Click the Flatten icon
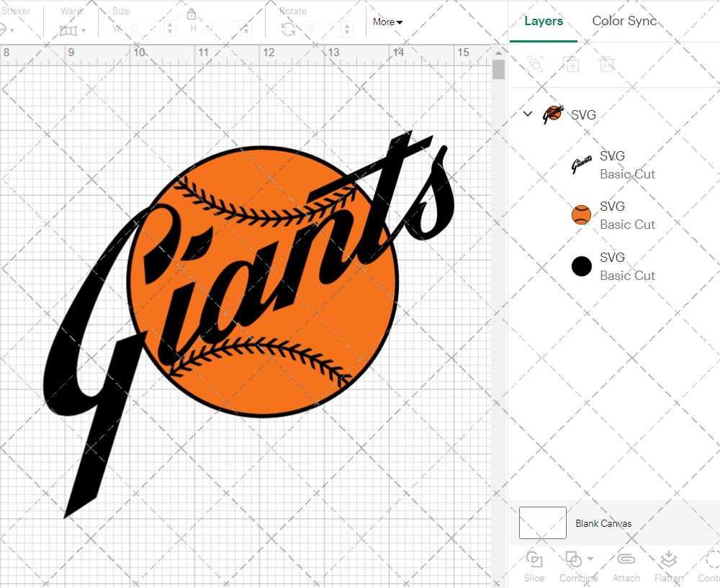Image resolution: width=720 pixels, height=588 pixels. pyautogui.click(x=669, y=560)
